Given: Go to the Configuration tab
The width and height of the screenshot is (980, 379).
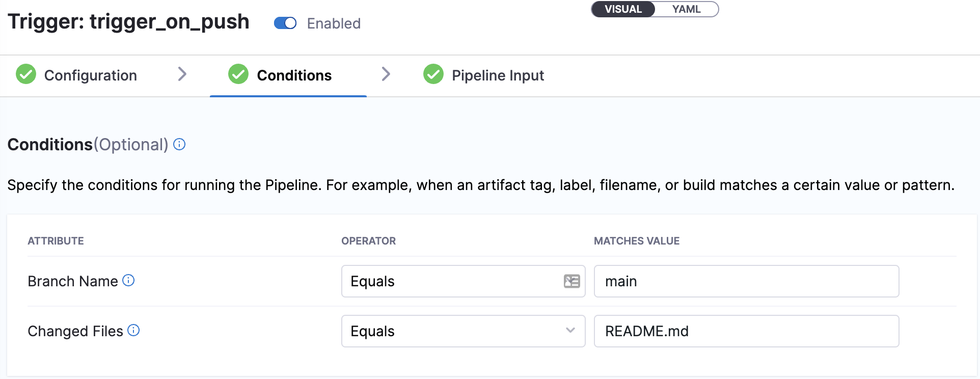Looking at the screenshot, I should [90, 75].
